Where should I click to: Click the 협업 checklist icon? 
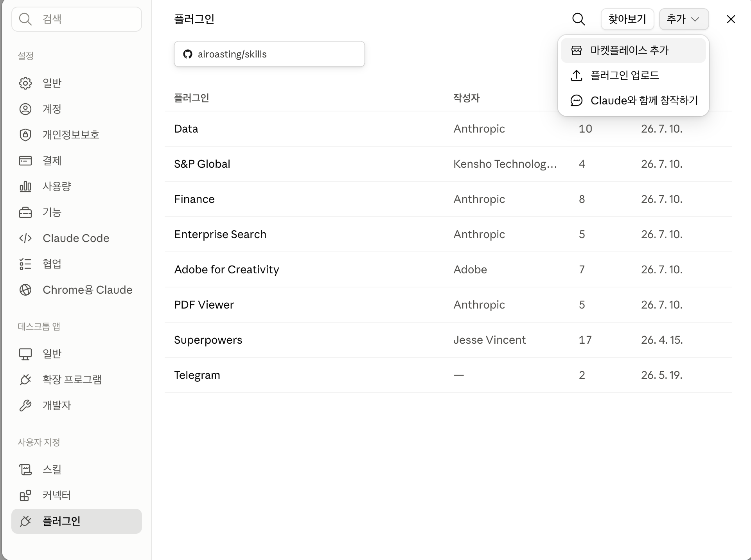tap(25, 264)
